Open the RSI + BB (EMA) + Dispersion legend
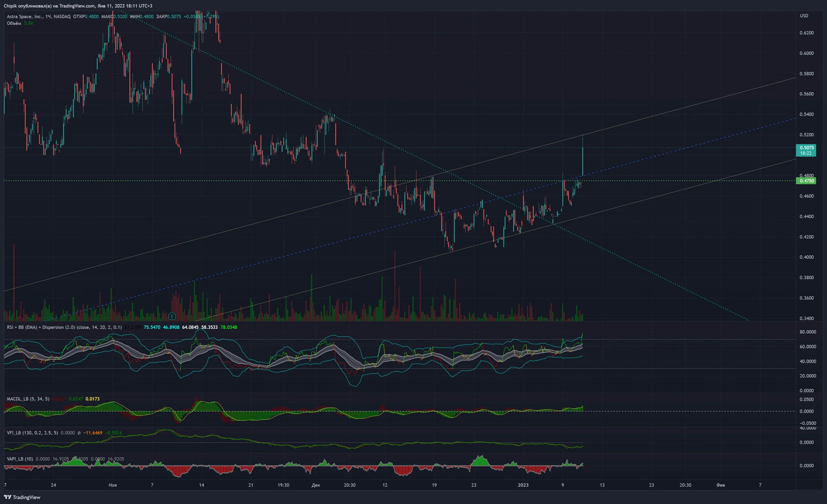This screenshot has height=504, width=827. (64, 327)
